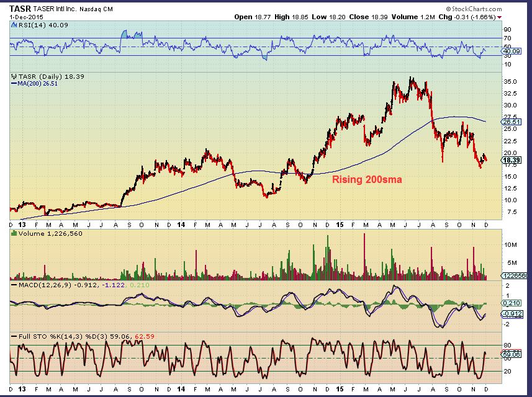Click the 26.51 moving average price tag
The image size is (532, 397).
click(512, 122)
